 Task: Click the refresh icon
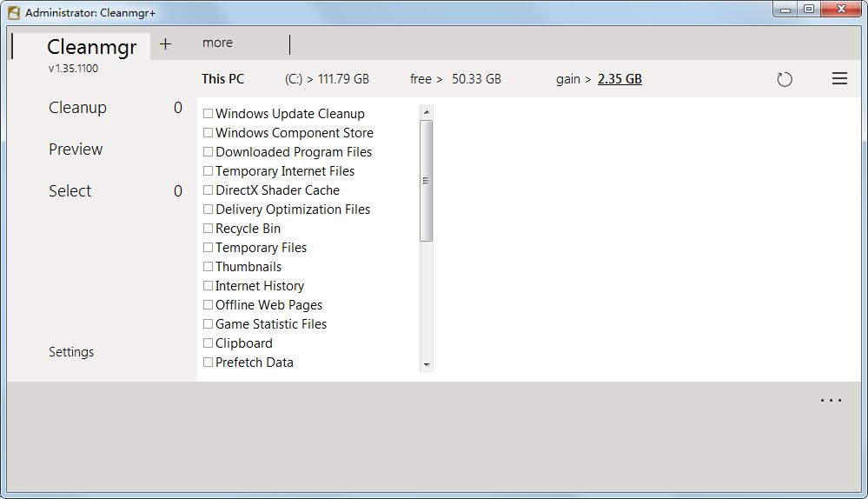(x=785, y=79)
